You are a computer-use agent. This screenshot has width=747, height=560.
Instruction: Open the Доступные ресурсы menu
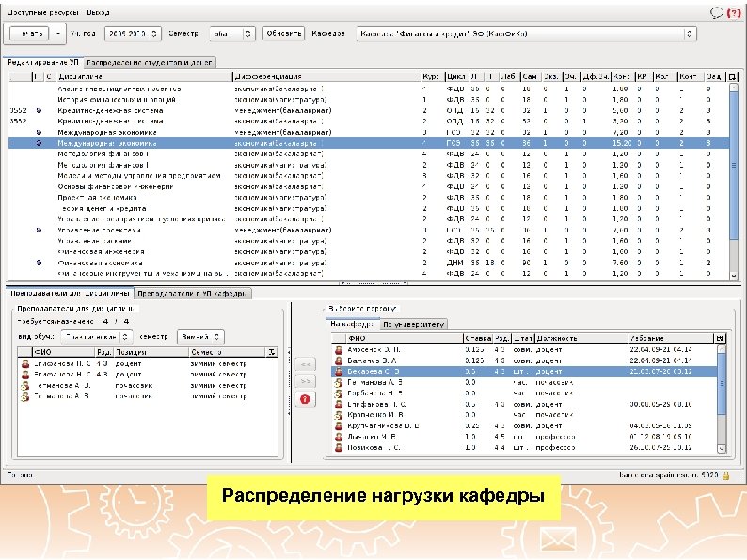(43, 13)
